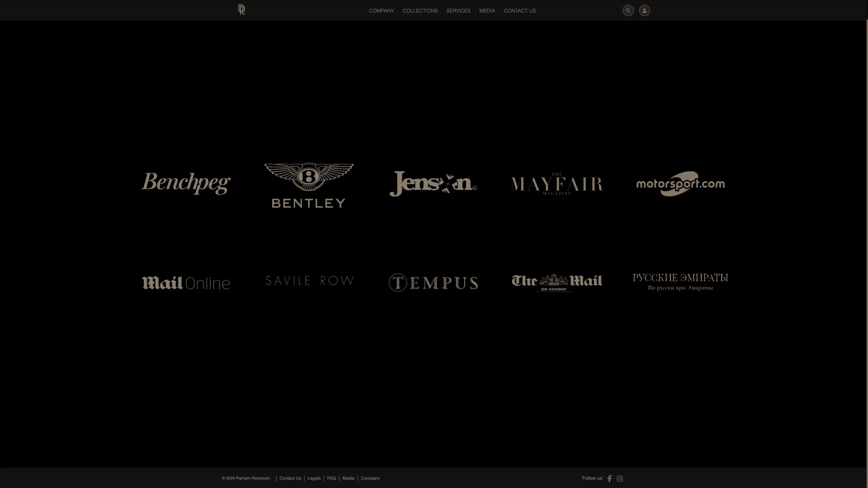This screenshot has width=868, height=488.
Task: Open the search icon in header
Action: [x=628, y=11]
